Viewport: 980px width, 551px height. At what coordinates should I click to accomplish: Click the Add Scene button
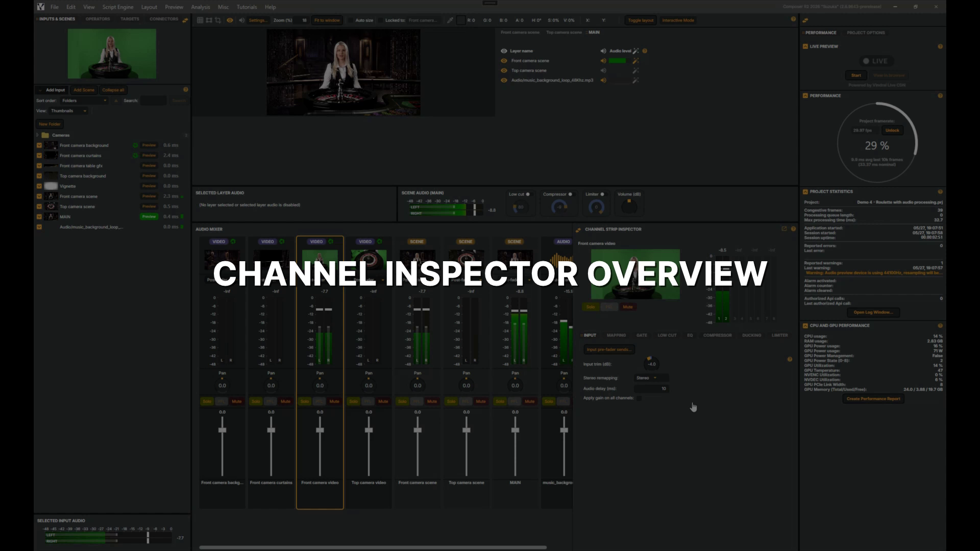pyautogui.click(x=84, y=90)
